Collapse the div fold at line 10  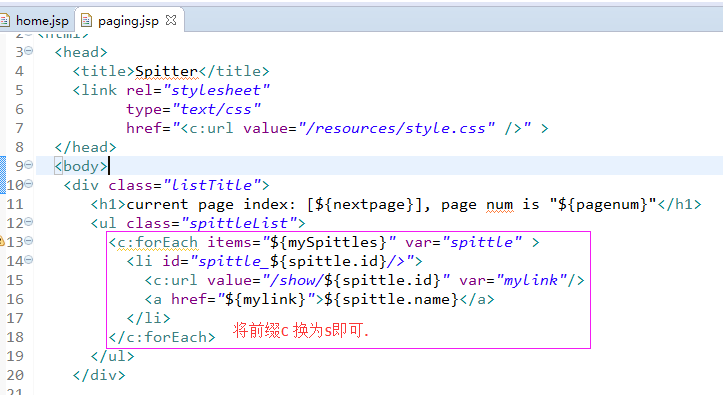pos(29,184)
